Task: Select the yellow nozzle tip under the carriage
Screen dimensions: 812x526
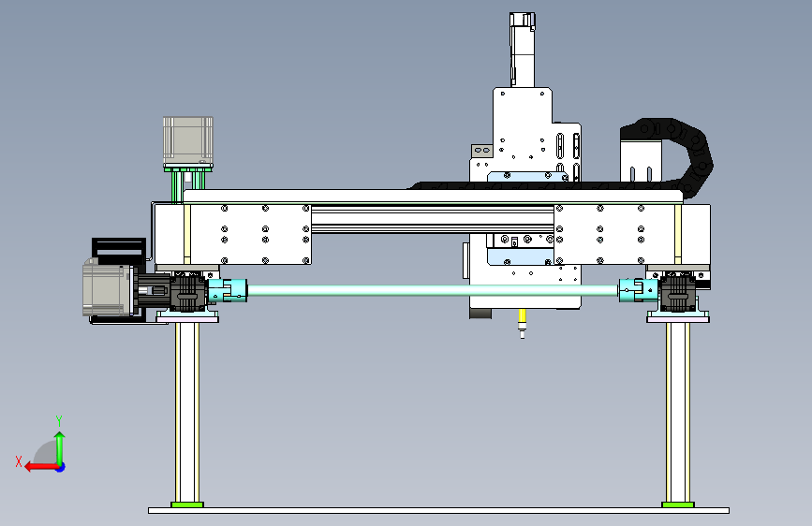Action: [x=523, y=315]
